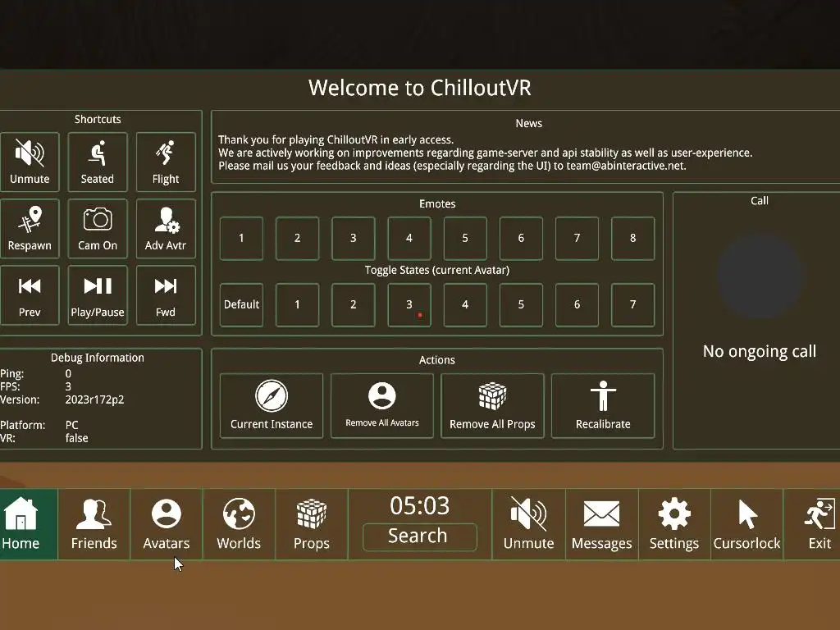Trigger Emote 8

[x=632, y=239]
